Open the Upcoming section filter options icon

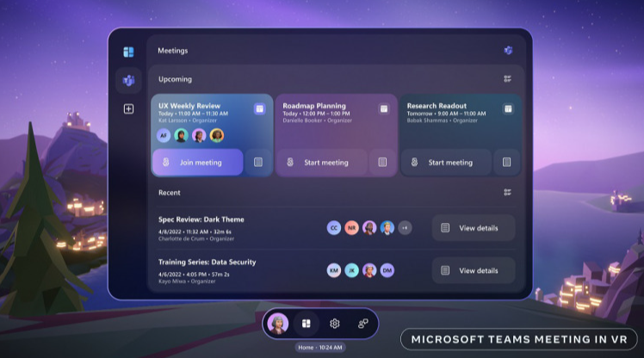pyautogui.click(x=508, y=79)
